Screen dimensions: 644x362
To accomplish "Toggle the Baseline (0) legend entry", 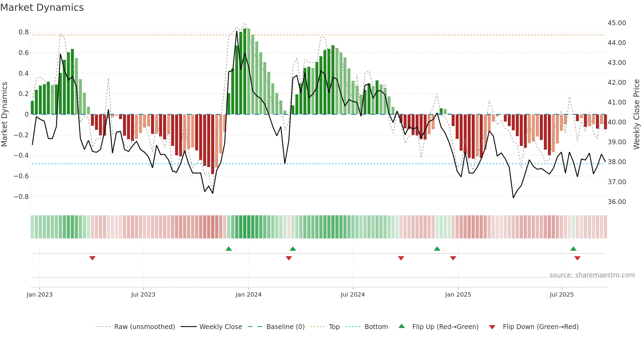I will click(x=276, y=327).
